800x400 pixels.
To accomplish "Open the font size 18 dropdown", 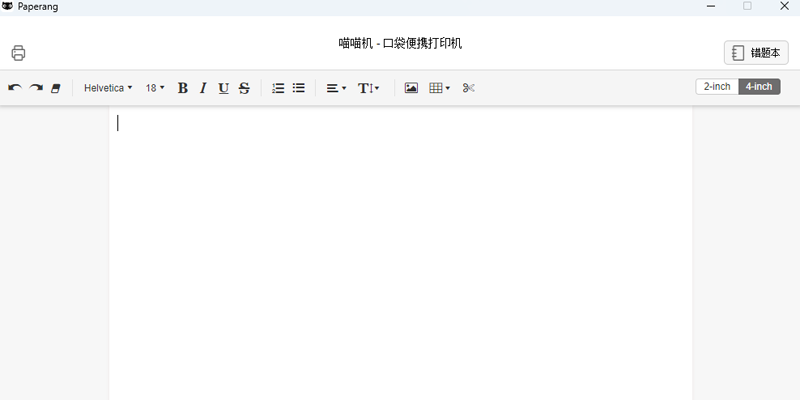I will pyautogui.click(x=155, y=88).
